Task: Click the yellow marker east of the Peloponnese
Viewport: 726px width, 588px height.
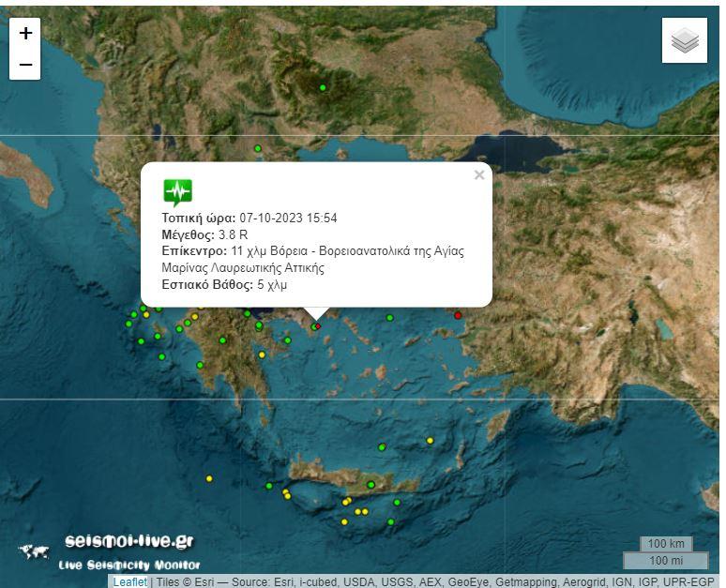Action: tap(262, 354)
